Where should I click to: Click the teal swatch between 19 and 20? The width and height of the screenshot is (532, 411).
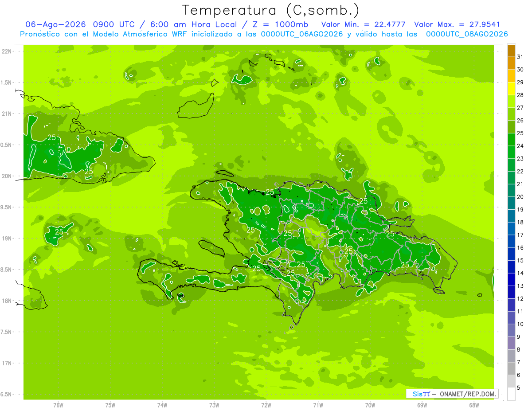[x=512, y=203]
